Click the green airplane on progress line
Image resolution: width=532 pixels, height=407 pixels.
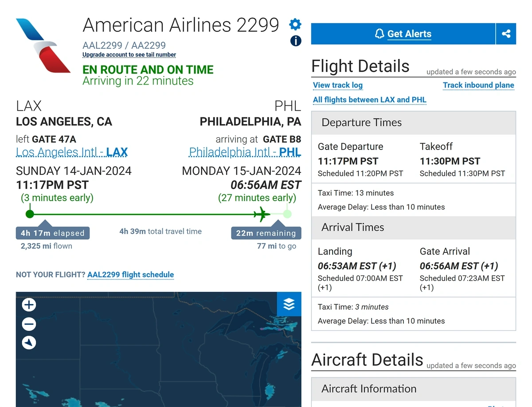(x=262, y=215)
